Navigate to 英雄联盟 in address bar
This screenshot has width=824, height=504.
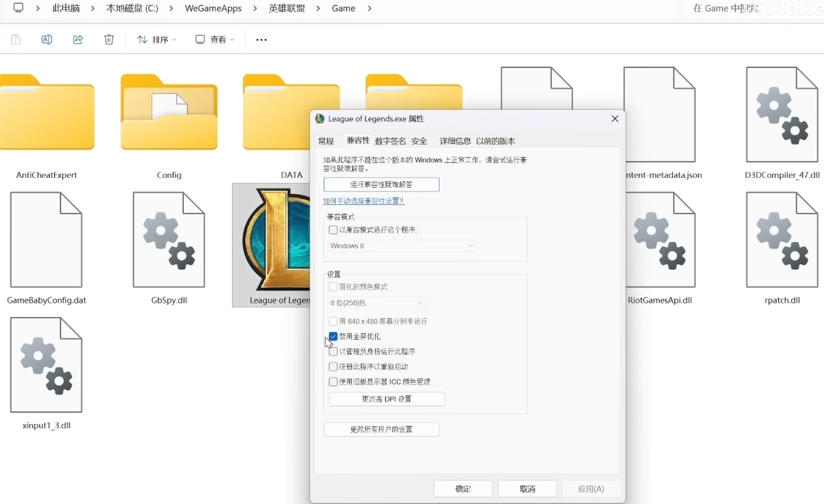[x=287, y=8]
